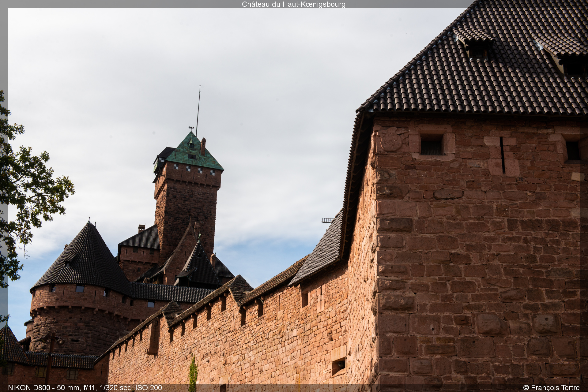Click the castle photograph

(294, 196)
